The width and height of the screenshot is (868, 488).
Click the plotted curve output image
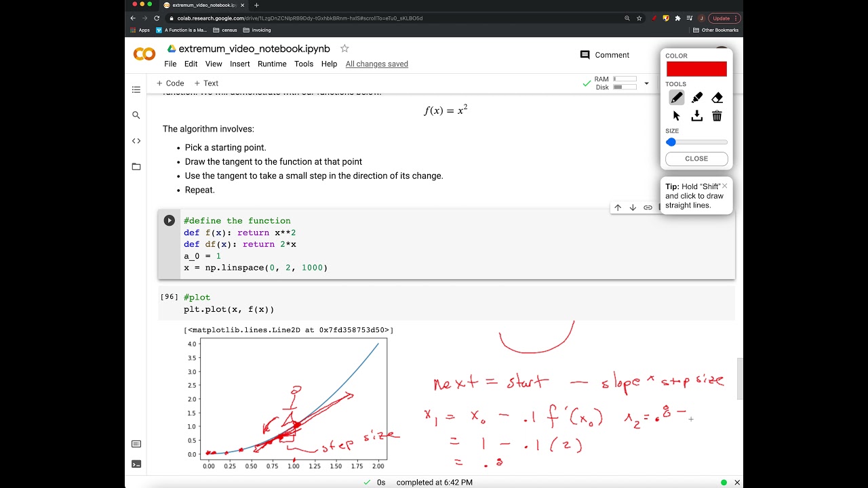click(x=288, y=403)
